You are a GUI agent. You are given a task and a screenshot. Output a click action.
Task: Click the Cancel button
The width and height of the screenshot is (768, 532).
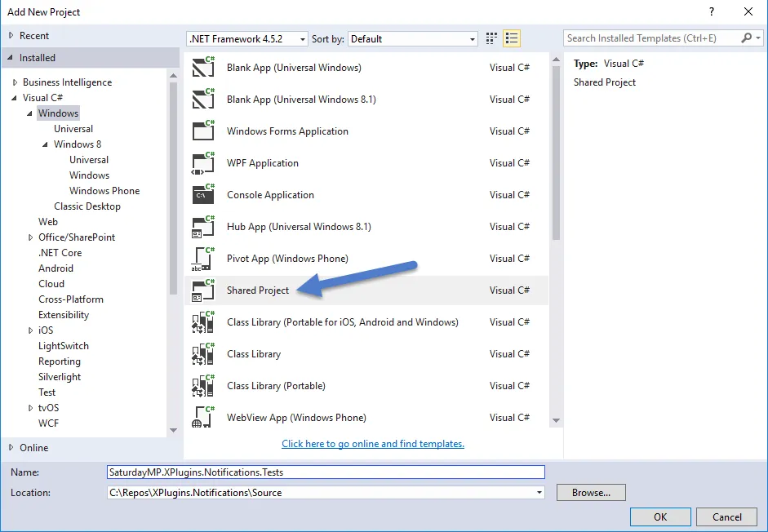[727, 516]
